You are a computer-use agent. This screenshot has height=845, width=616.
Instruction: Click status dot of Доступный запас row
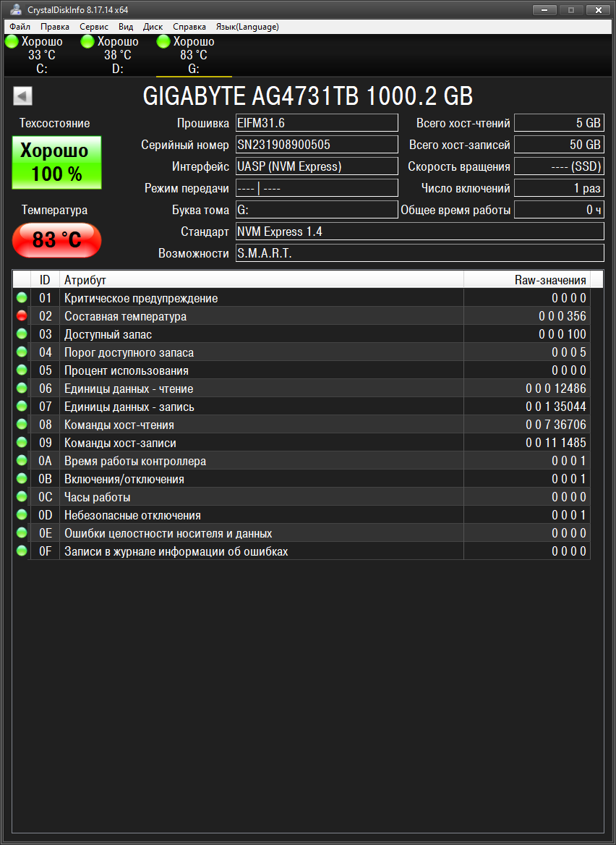click(x=22, y=334)
